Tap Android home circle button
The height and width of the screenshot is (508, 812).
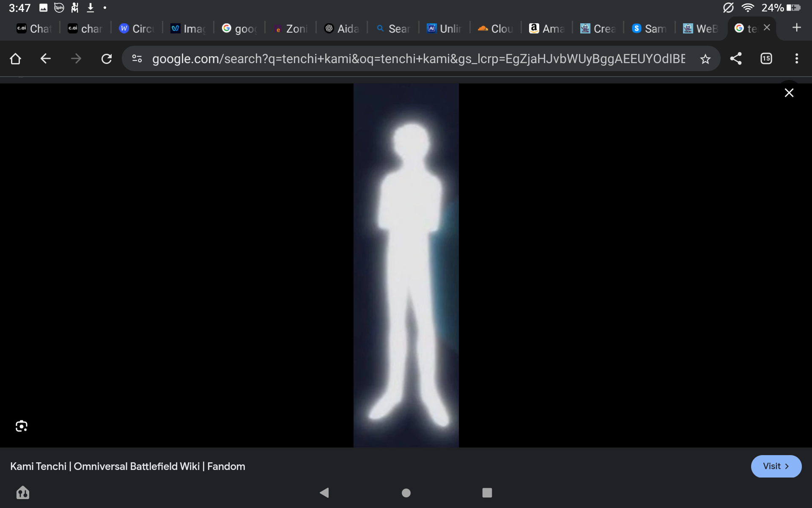[x=406, y=493]
